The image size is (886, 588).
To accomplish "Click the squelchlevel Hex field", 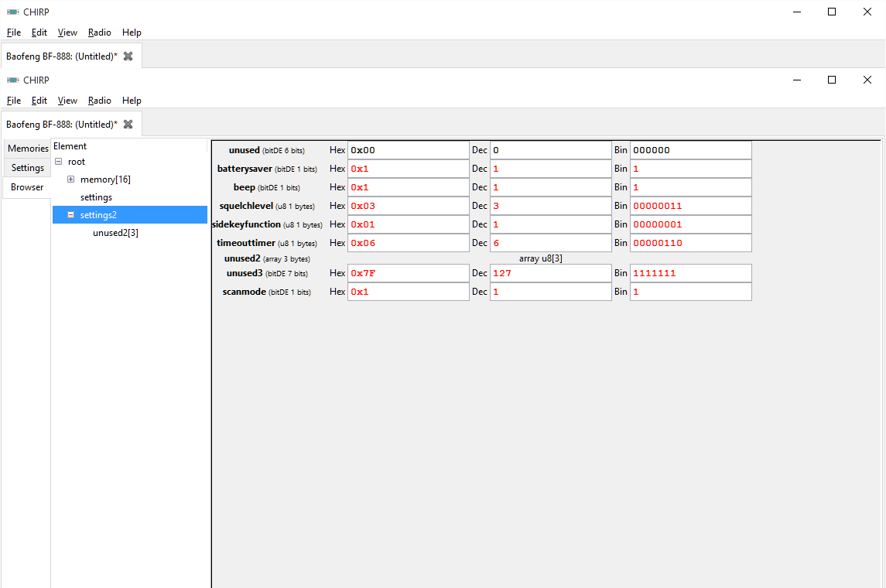I will click(408, 206).
